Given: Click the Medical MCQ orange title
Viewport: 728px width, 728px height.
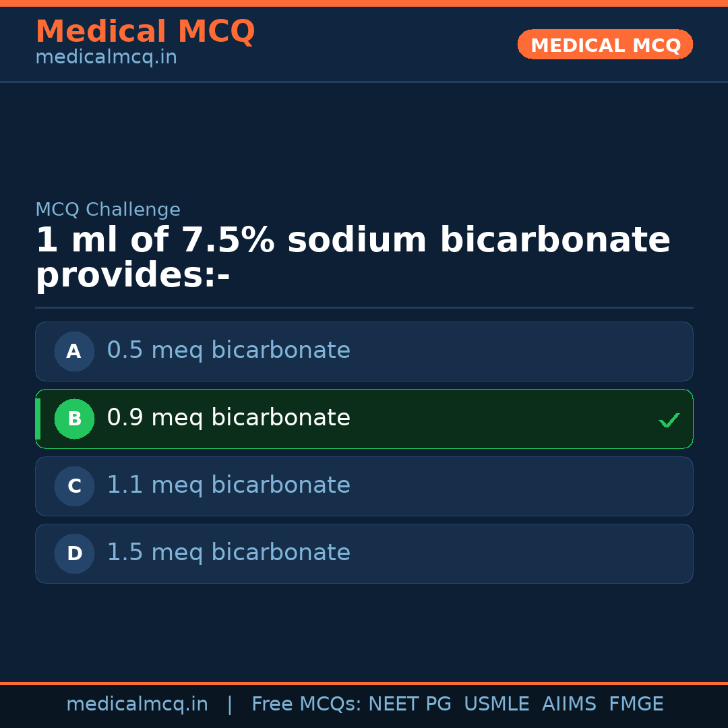Looking at the screenshot, I should [x=145, y=32].
